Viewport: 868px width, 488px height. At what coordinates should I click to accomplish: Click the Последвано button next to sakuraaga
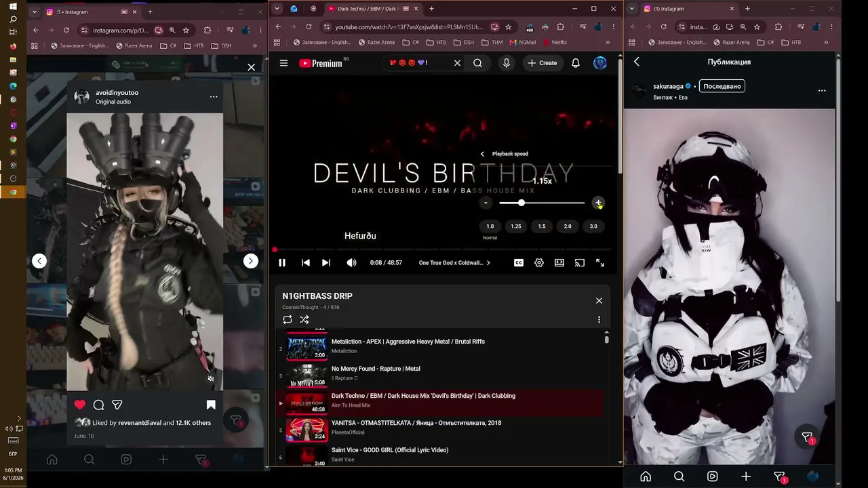click(722, 86)
